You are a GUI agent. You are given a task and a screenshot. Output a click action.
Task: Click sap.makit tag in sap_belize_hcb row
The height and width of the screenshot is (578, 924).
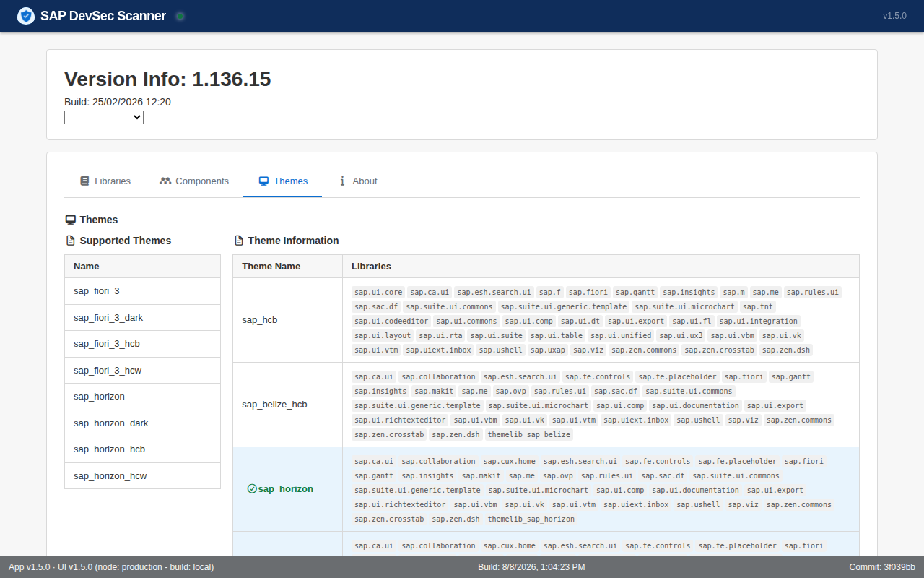(x=433, y=392)
